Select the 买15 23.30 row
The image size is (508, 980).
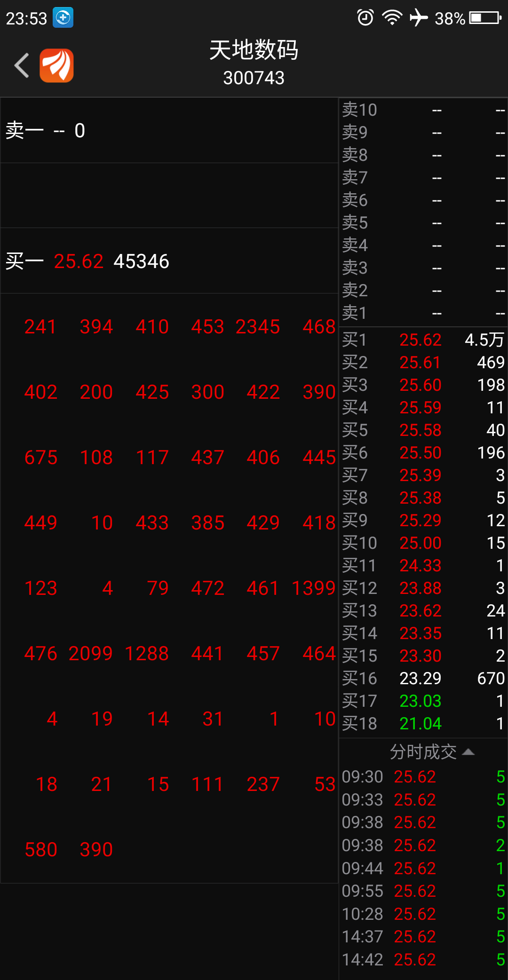click(x=423, y=656)
